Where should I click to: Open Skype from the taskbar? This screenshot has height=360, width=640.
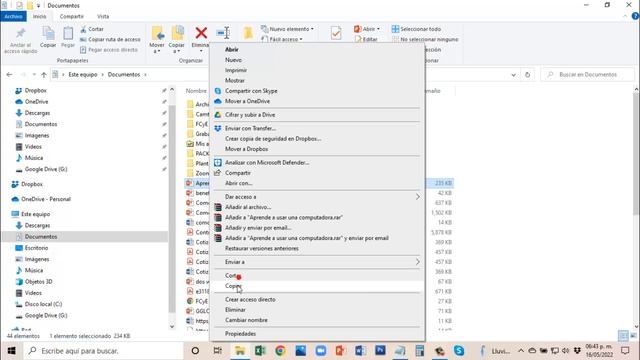click(459, 351)
